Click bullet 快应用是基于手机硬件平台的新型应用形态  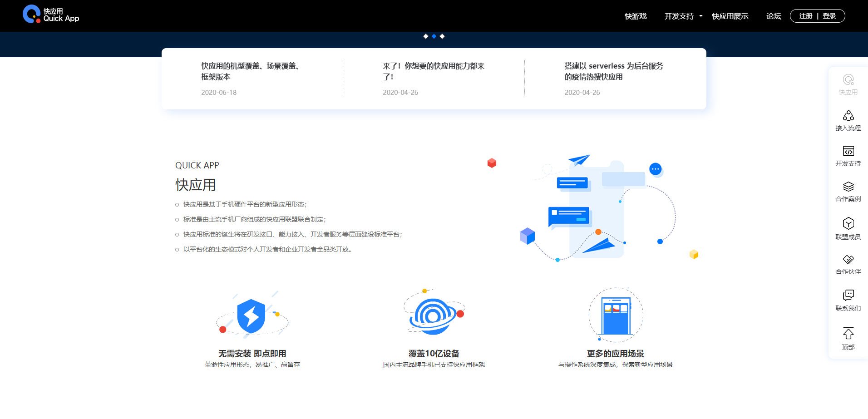(245, 204)
